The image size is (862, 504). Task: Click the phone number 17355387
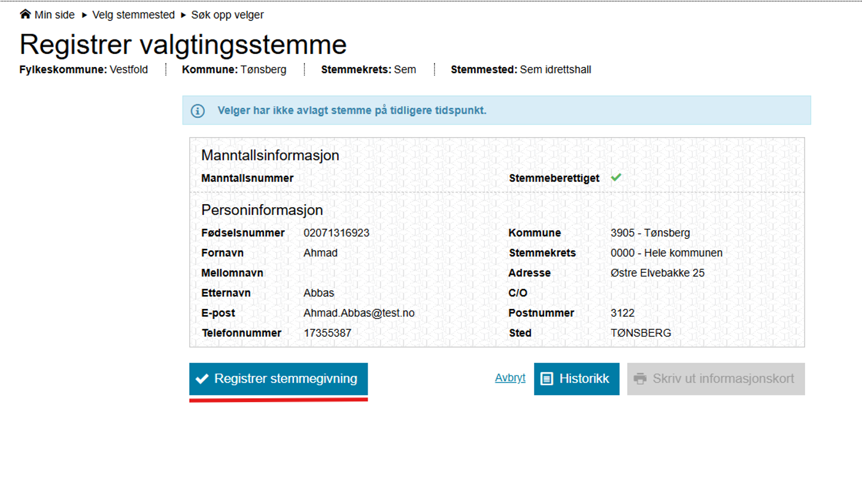pyautogui.click(x=327, y=333)
